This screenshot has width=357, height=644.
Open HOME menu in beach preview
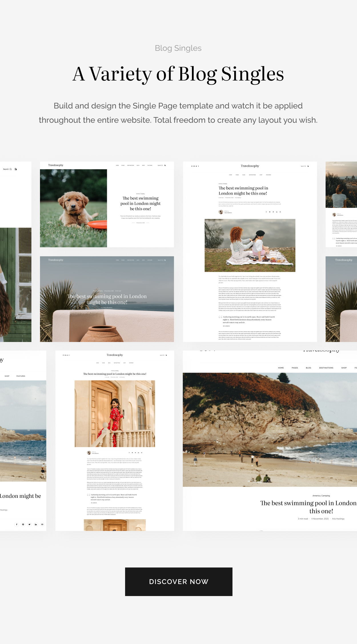(x=281, y=368)
